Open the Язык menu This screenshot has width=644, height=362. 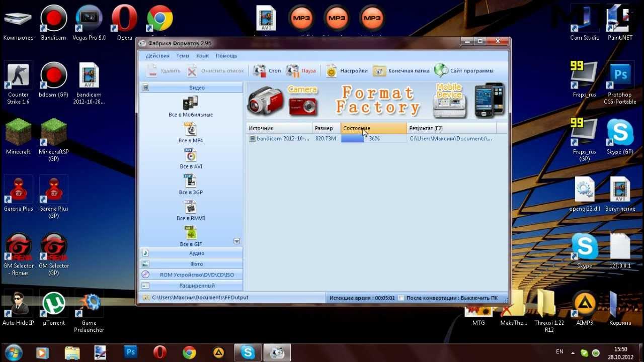tap(203, 56)
